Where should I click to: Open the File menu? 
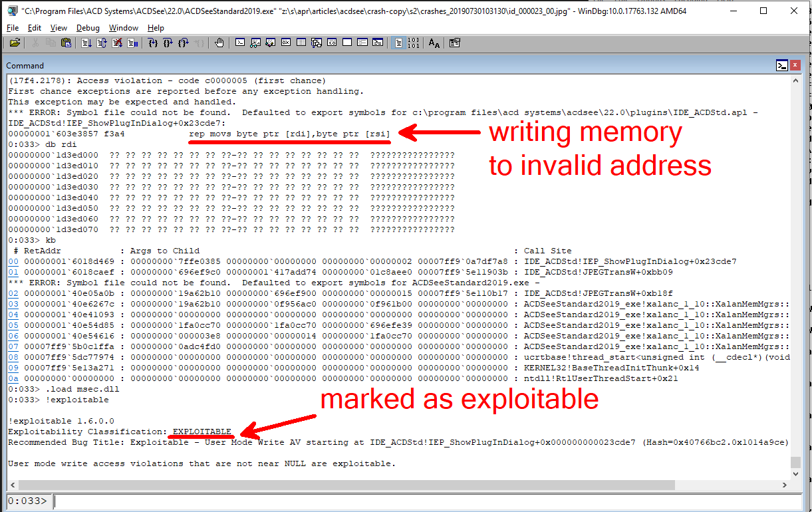(x=13, y=28)
